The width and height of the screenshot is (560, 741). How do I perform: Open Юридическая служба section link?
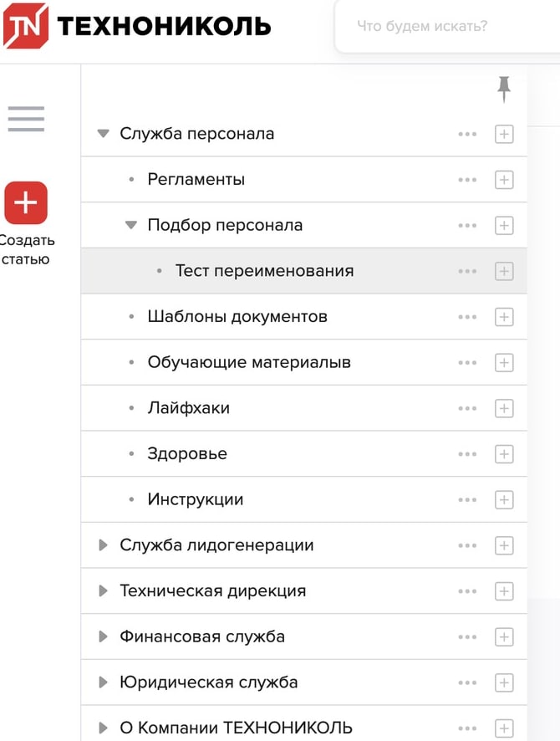click(209, 682)
